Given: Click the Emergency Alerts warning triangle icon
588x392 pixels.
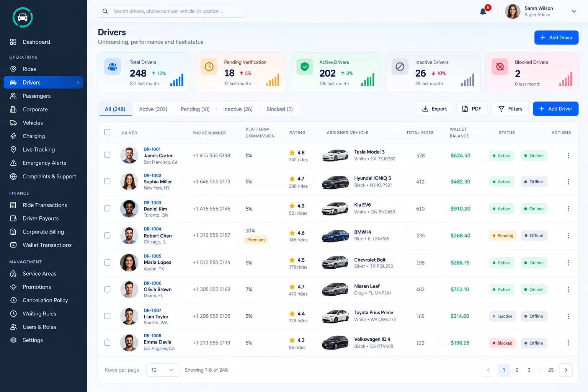Looking at the screenshot, I should (x=13, y=163).
